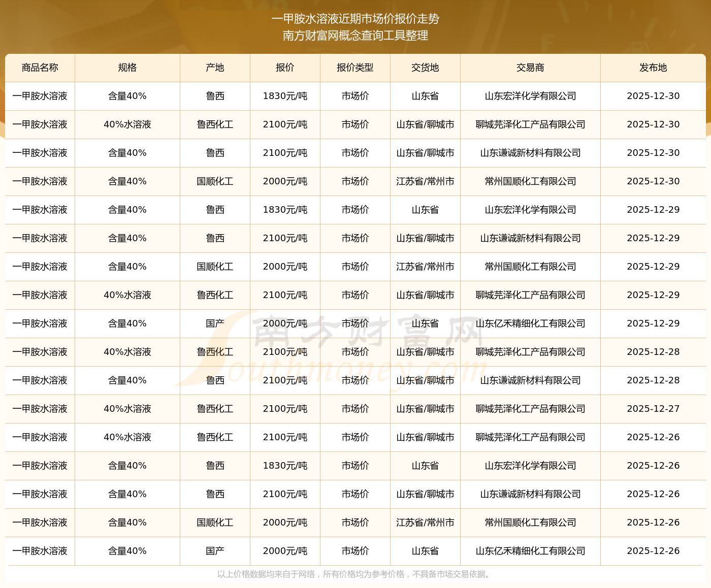This screenshot has width=711, height=588.
Task: Select 常州国顺化工有限公司 in the 2025-12-30 row
Action: coord(530,181)
